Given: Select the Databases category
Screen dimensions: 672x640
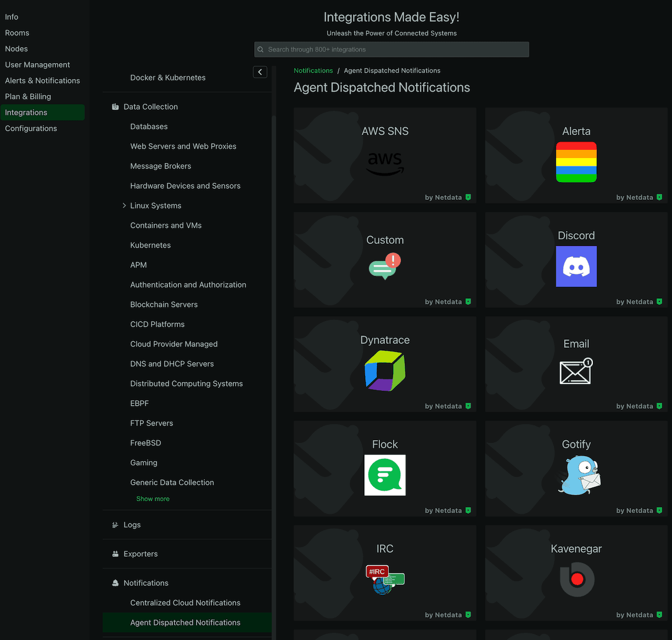Looking at the screenshot, I should (149, 127).
